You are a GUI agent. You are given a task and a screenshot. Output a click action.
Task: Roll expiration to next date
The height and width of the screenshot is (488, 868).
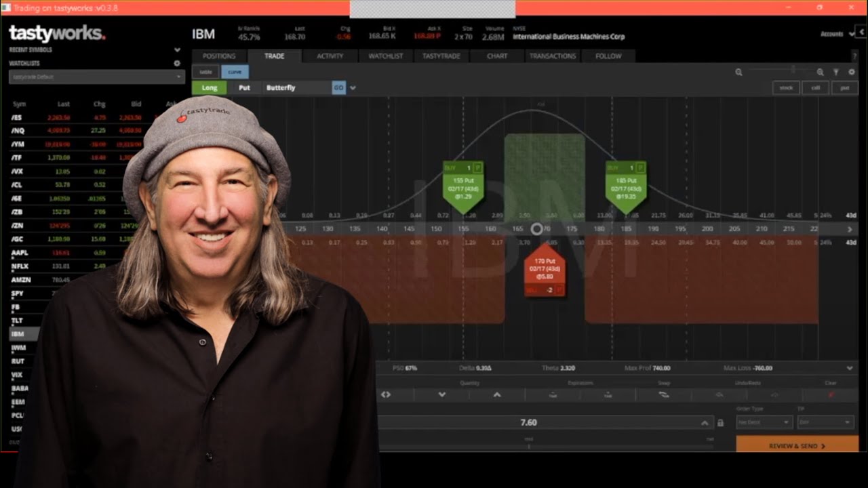pyautogui.click(x=608, y=394)
